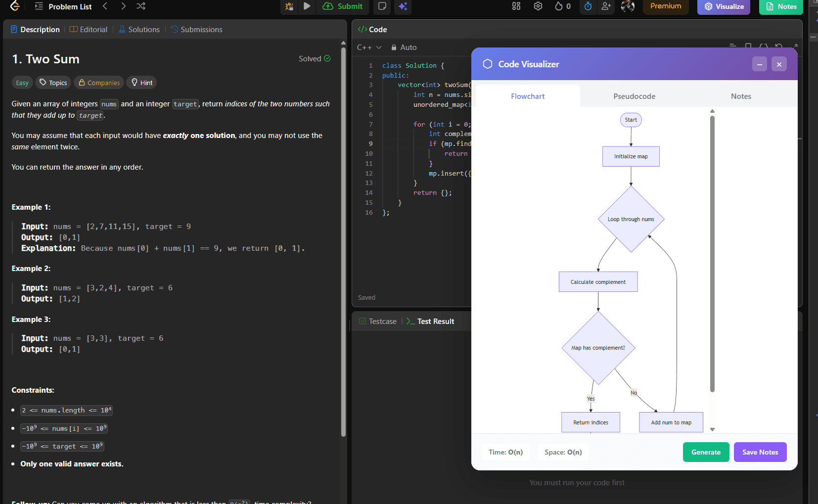Image resolution: width=818 pixels, height=504 pixels.
Task: Open the C++ language dropdown
Action: (x=369, y=47)
